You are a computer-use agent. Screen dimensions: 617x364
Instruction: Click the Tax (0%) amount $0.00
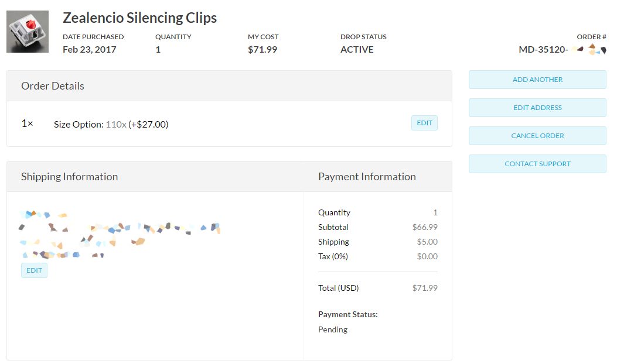(427, 256)
